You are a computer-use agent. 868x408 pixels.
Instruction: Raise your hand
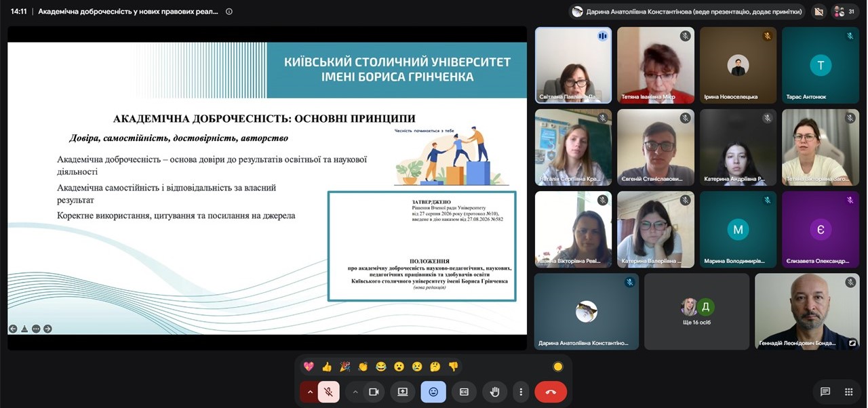(x=494, y=392)
